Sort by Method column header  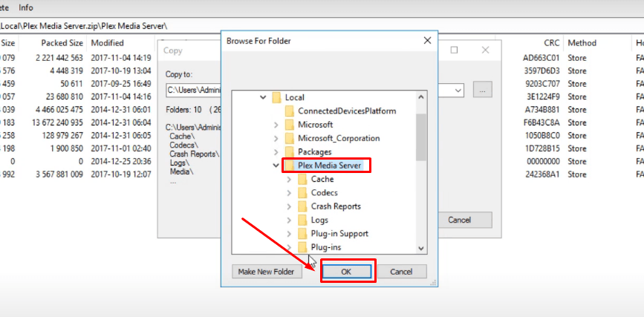click(582, 43)
